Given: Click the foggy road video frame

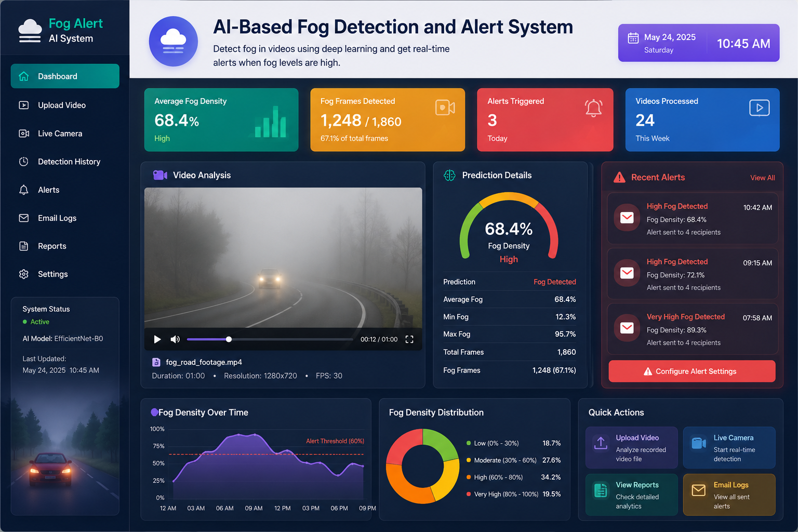Looking at the screenshot, I should 283,258.
